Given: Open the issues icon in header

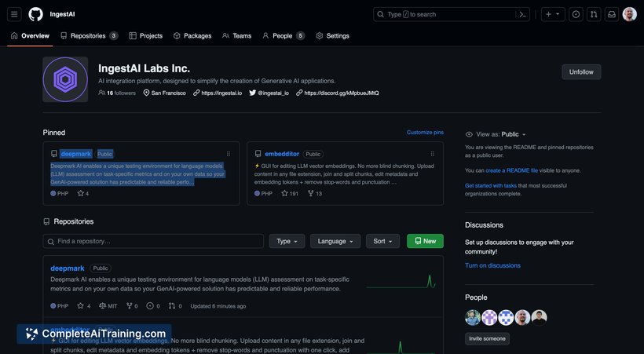Looking at the screenshot, I should coord(576,14).
